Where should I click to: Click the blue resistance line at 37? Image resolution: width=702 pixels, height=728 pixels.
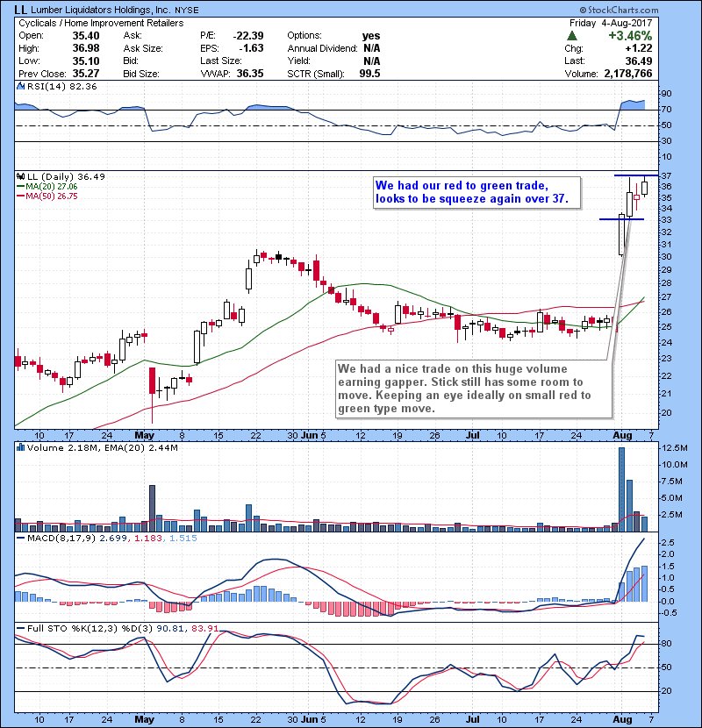click(x=636, y=175)
